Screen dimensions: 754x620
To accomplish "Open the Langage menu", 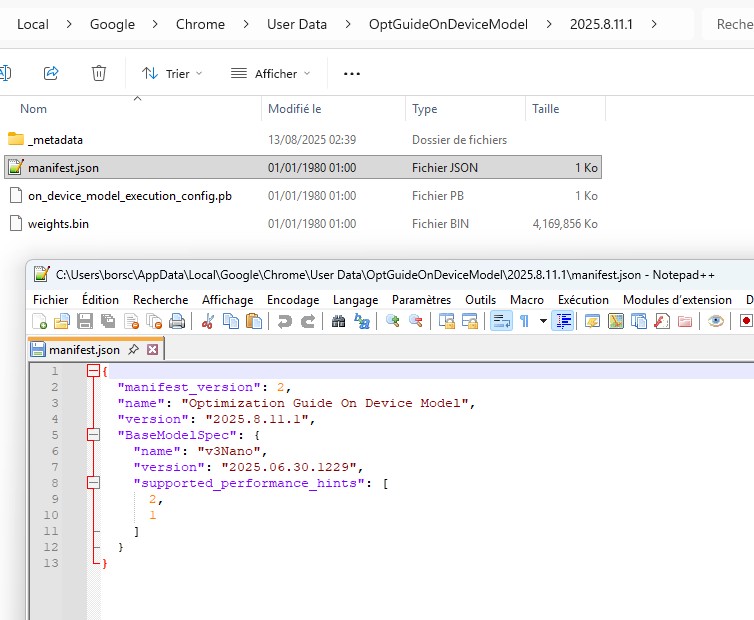I will [355, 300].
